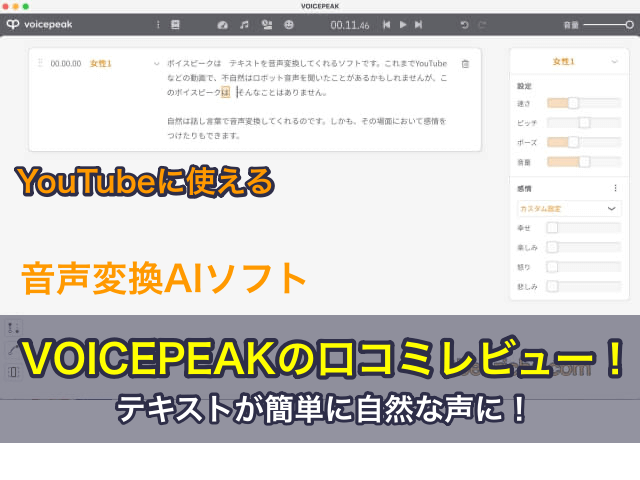Click the 00.00.00 timestamp of the block
This screenshot has height=480, width=640.
pos(66,64)
